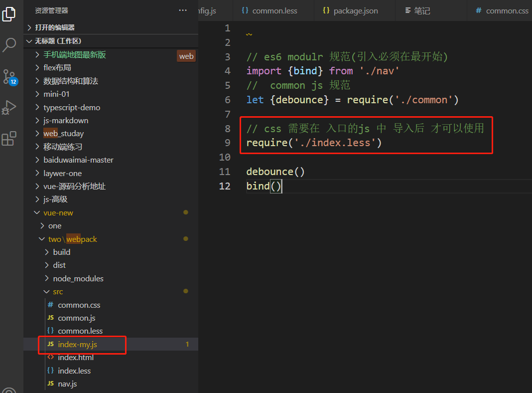The image size is (532, 393).
Task: Place cursor in require('./index.less') line
Action: click(314, 143)
